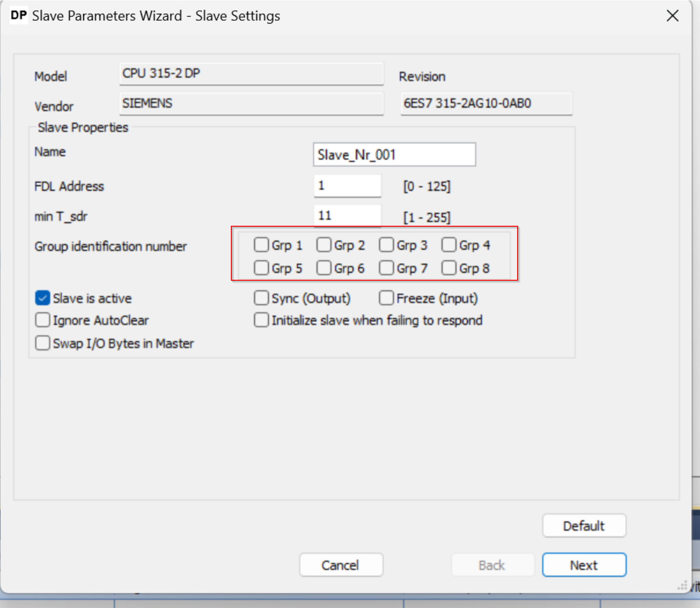
Task: Check the Freeze (Input) option
Action: point(386,298)
